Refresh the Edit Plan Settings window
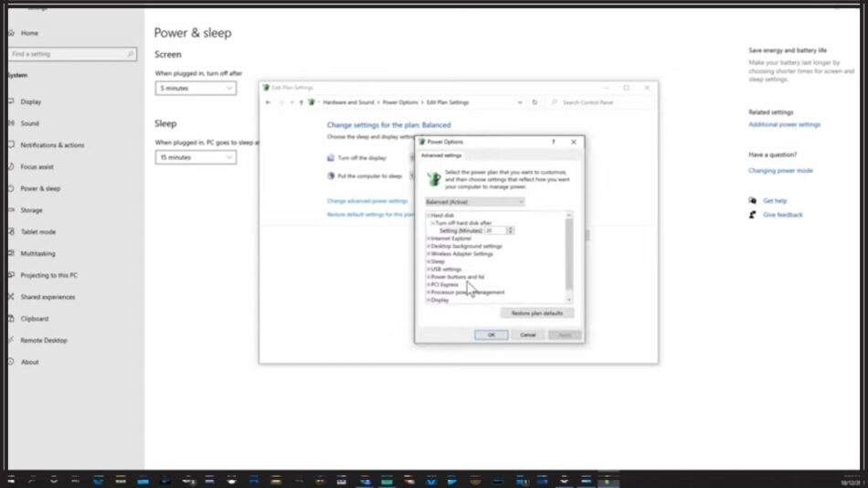This screenshot has height=488, width=868. click(535, 102)
